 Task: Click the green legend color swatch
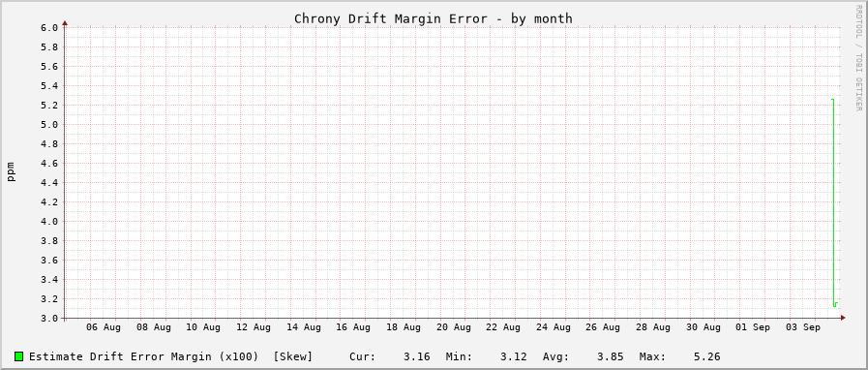coord(18,356)
